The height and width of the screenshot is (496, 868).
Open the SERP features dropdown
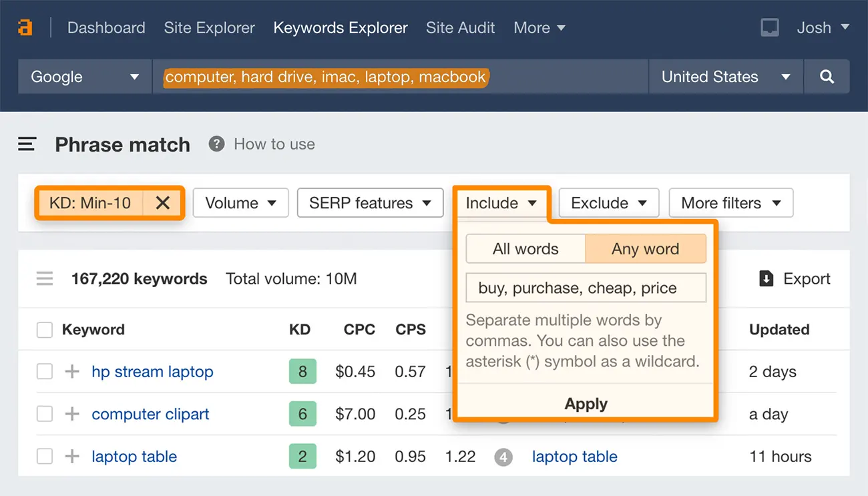pyautogui.click(x=370, y=203)
